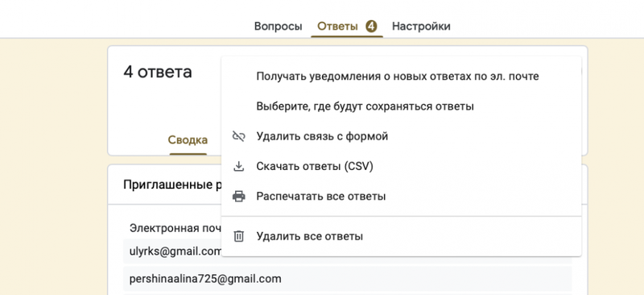Click the 4 ответа heading
644x295 pixels.
pyautogui.click(x=158, y=72)
